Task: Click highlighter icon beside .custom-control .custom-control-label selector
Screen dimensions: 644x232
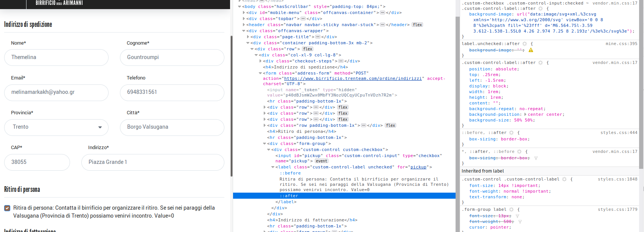Action: 564,179
